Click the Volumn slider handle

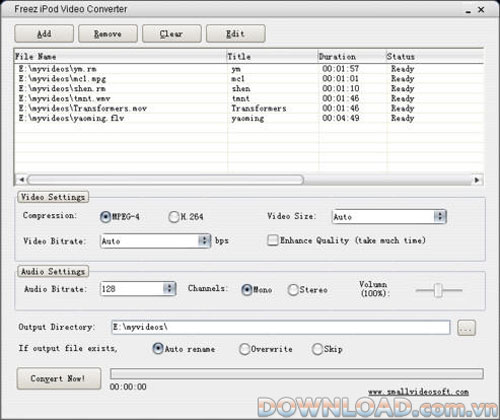click(x=438, y=290)
